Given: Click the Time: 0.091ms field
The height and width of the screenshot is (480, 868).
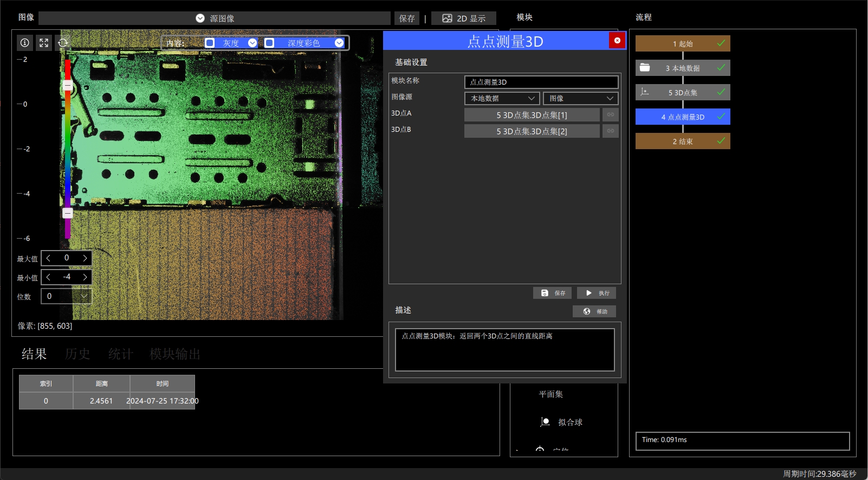Looking at the screenshot, I should (x=742, y=441).
